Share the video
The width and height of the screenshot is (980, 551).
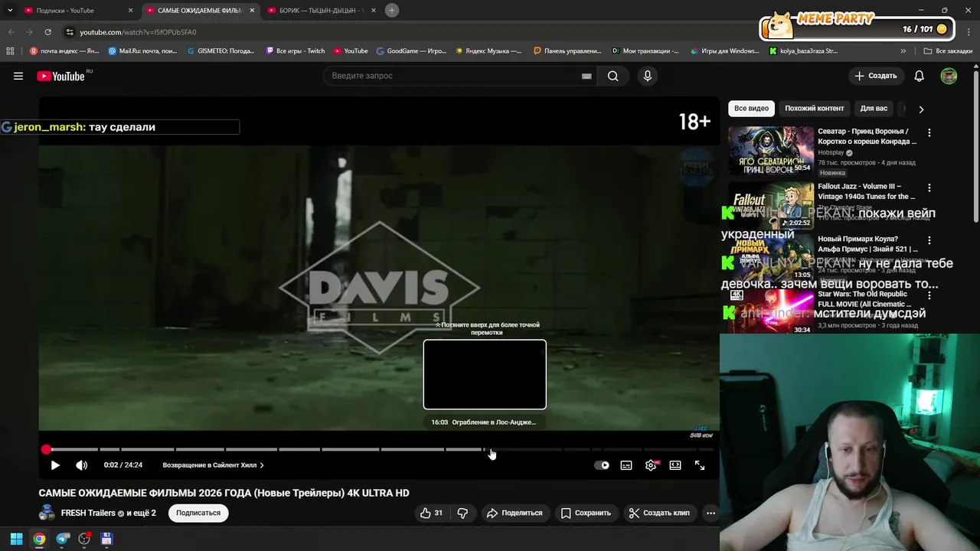tap(514, 513)
